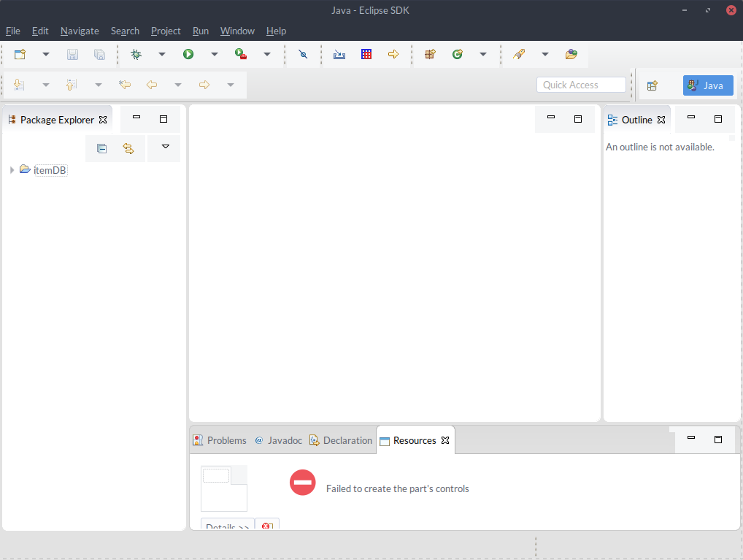743x560 pixels.
Task: Navigate Forward with right arrow icon
Action: [204, 85]
